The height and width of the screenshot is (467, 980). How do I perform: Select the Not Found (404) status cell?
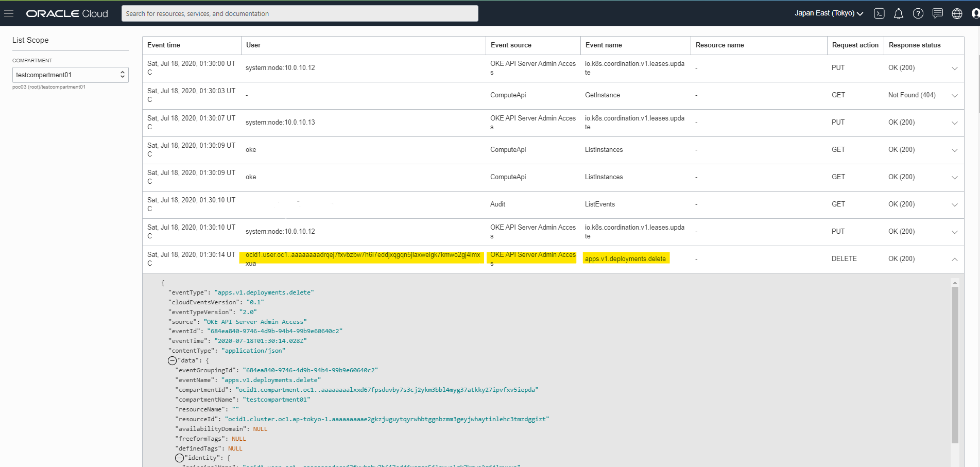click(x=912, y=95)
